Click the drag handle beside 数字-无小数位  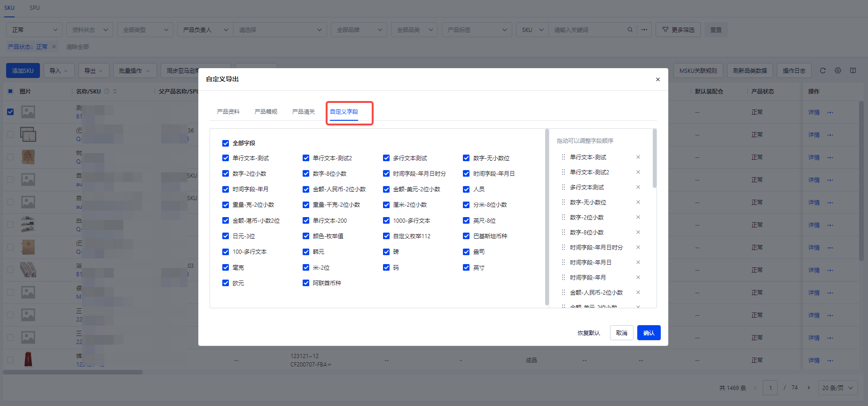563,203
